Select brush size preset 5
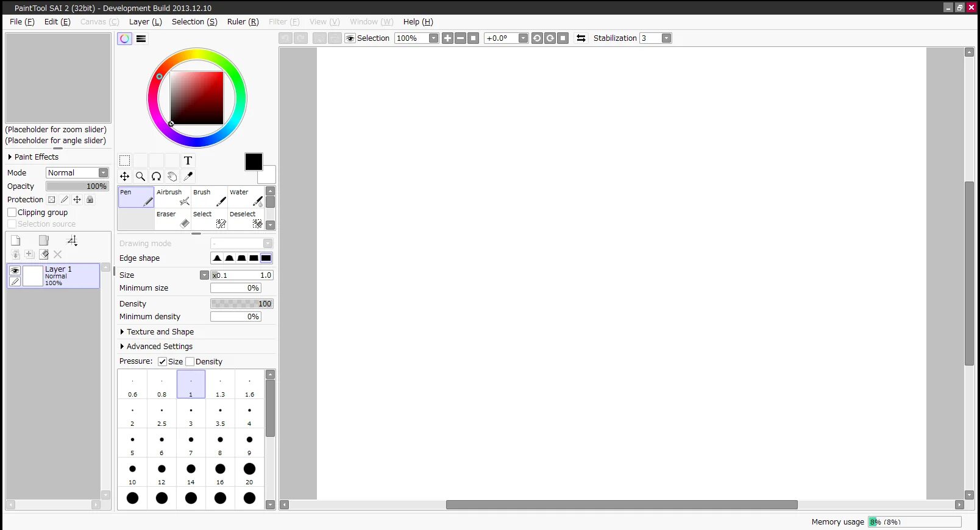The width and height of the screenshot is (980, 530). coord(132,443)
